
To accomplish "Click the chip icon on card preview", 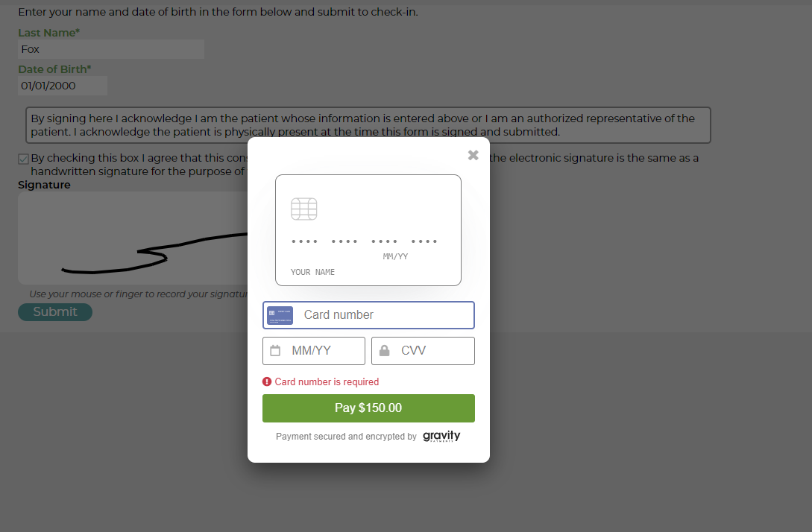I will 304,209.
